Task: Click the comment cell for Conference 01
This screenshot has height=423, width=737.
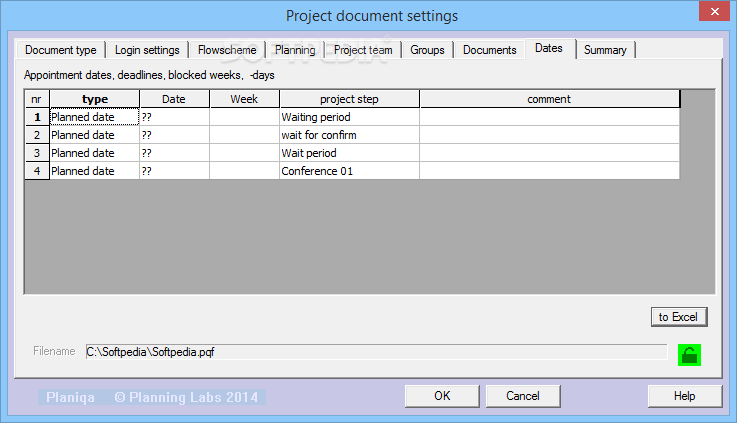Action: 549,171
